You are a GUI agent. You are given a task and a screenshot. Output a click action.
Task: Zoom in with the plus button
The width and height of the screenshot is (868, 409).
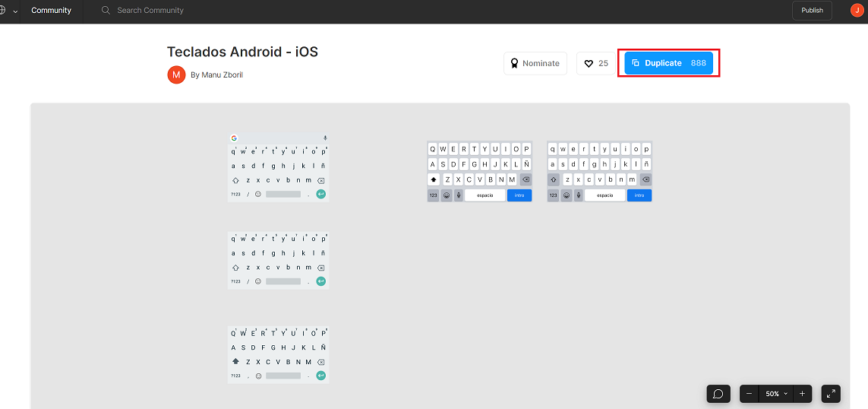click(802, 394)
